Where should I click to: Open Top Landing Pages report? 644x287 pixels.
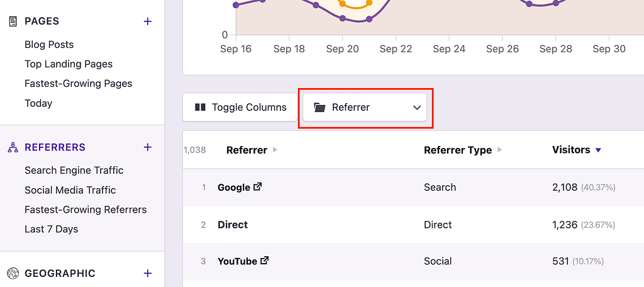[x=69, y=64]
